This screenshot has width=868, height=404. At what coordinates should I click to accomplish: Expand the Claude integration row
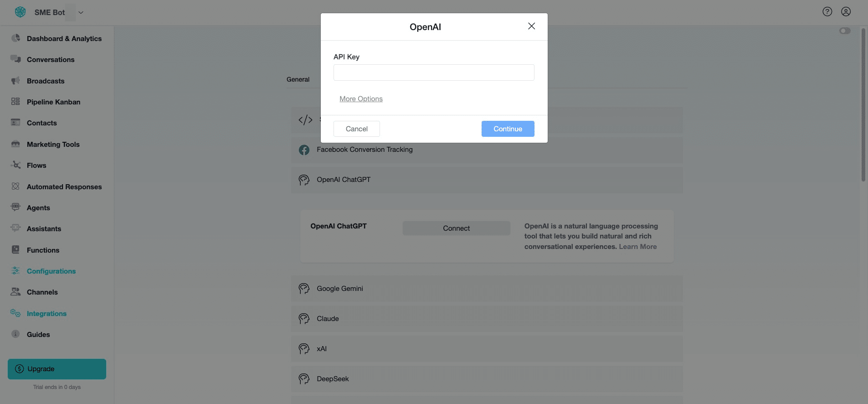487,319
